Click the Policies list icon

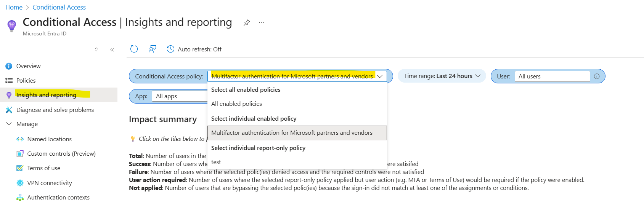click(9, 81)
